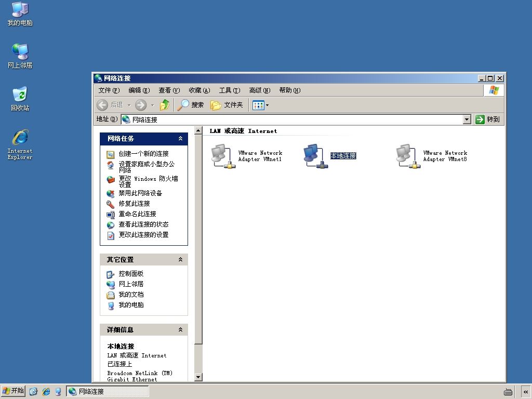Click the 重命名此连接 icon
The width and height of the screenshot is (532, 399).
[x=111, y=215]
